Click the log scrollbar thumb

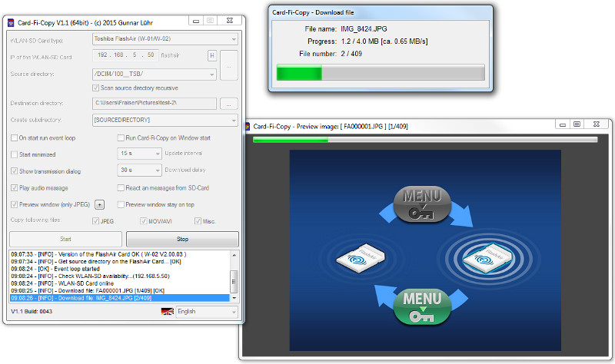(x=234, y=282)
